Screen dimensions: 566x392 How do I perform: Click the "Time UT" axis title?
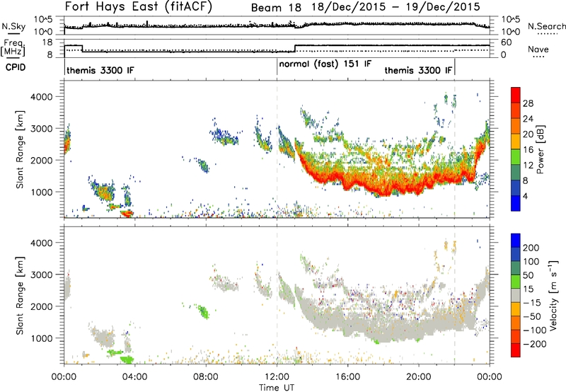pos(277,387)
